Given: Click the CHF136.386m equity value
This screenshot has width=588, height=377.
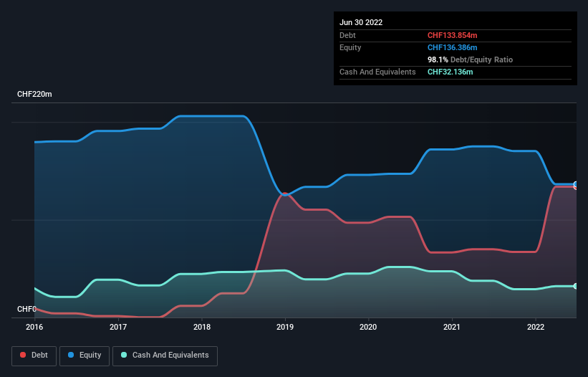Looking at the screenshot, I should coord(452,47).
